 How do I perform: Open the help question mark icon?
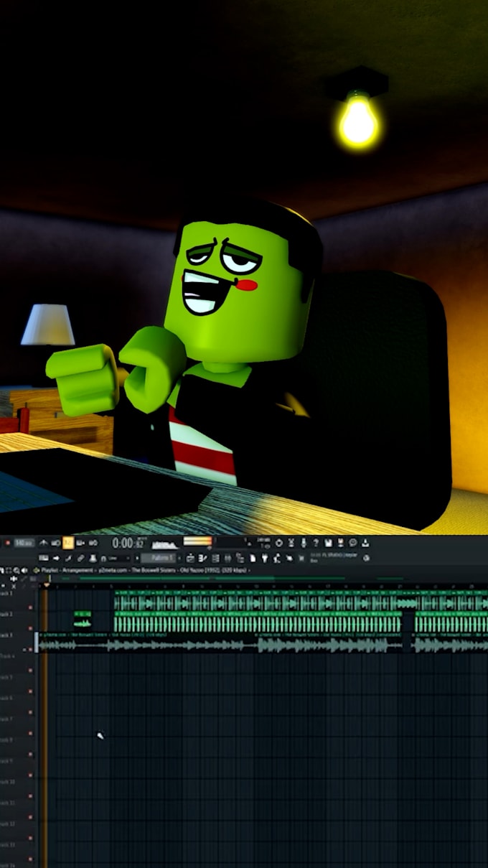[316, 542]
